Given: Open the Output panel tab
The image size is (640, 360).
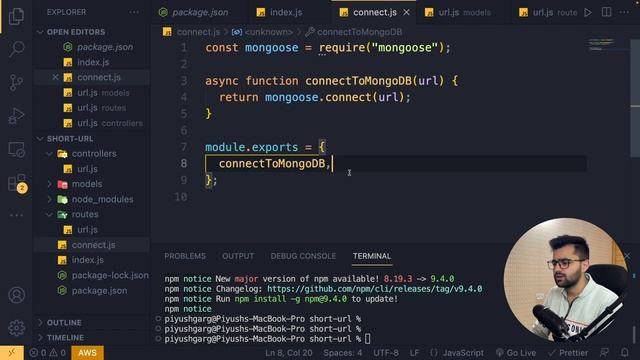Looking at the screenshot, I should 238,256.
